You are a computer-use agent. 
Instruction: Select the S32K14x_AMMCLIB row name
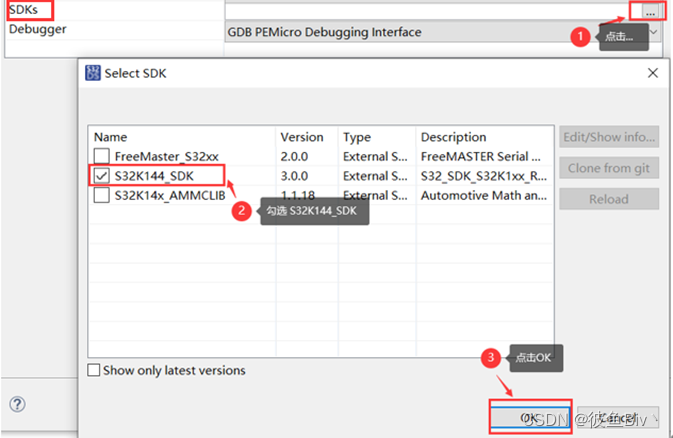[x=170, y=196]
